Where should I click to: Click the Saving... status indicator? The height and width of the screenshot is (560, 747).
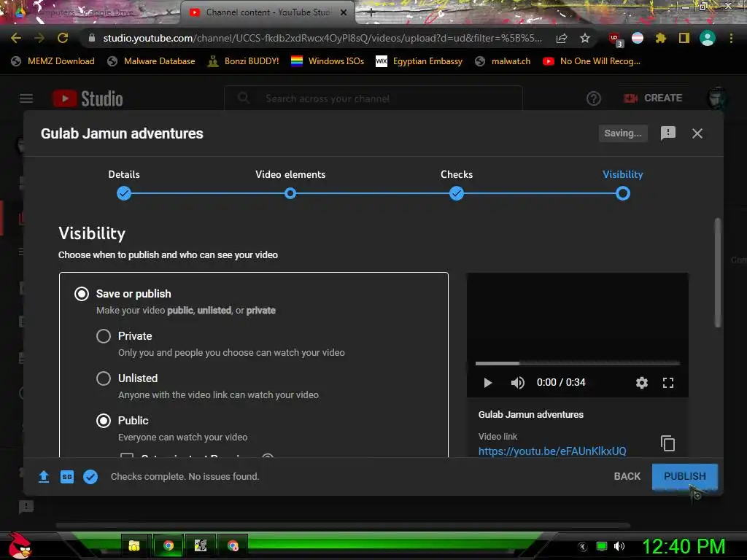623,133
